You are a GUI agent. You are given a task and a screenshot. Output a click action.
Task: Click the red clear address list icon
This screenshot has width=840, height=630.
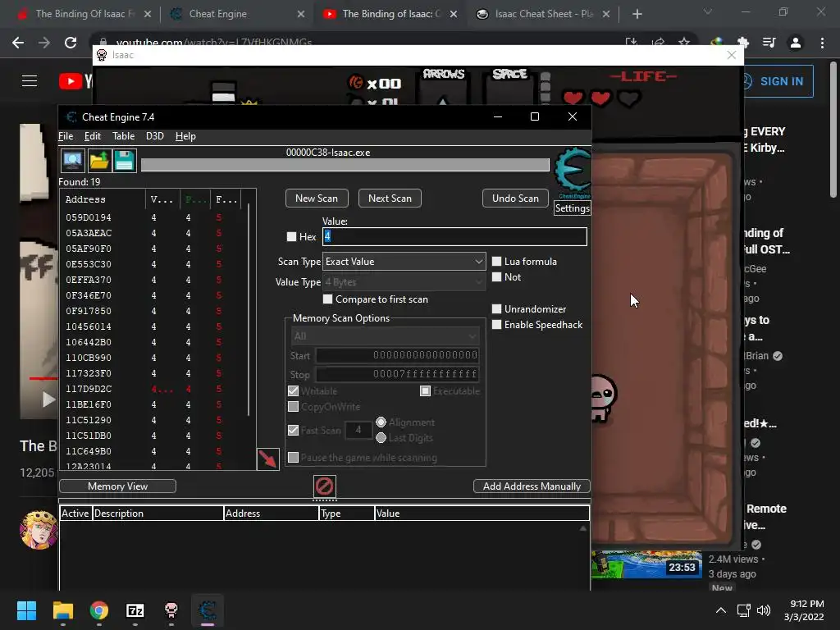pyautogui.click(x=325, y=486)
